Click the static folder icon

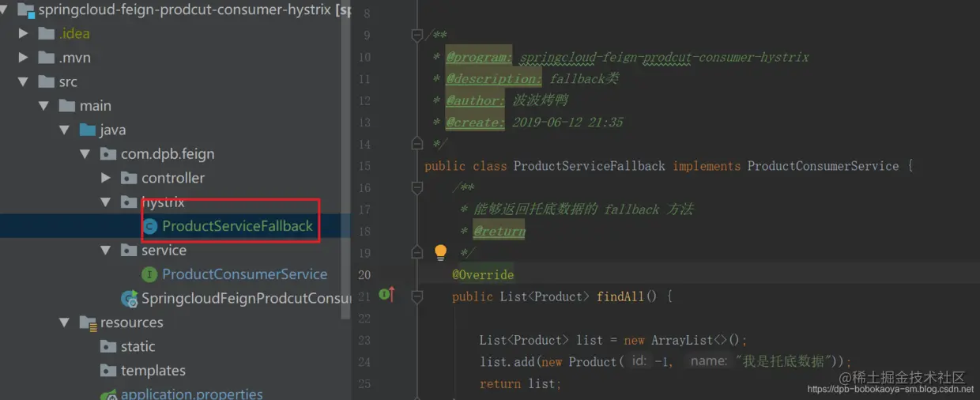coord(107,346)
